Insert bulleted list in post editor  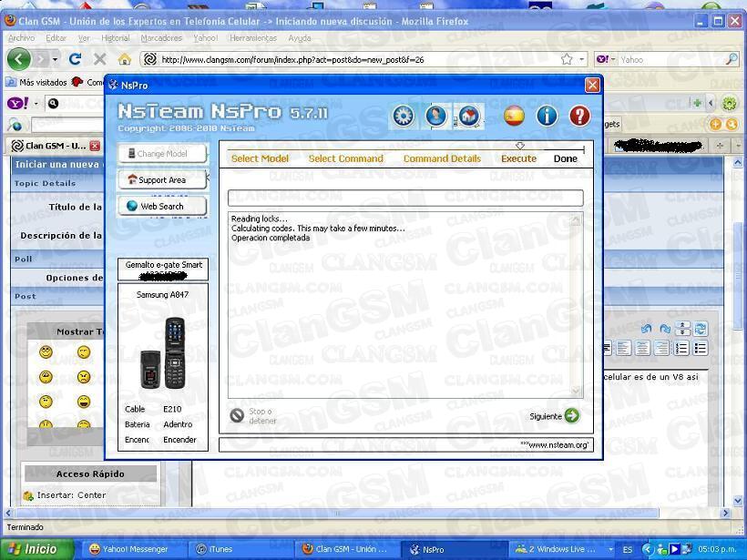(x=700, y=349)
